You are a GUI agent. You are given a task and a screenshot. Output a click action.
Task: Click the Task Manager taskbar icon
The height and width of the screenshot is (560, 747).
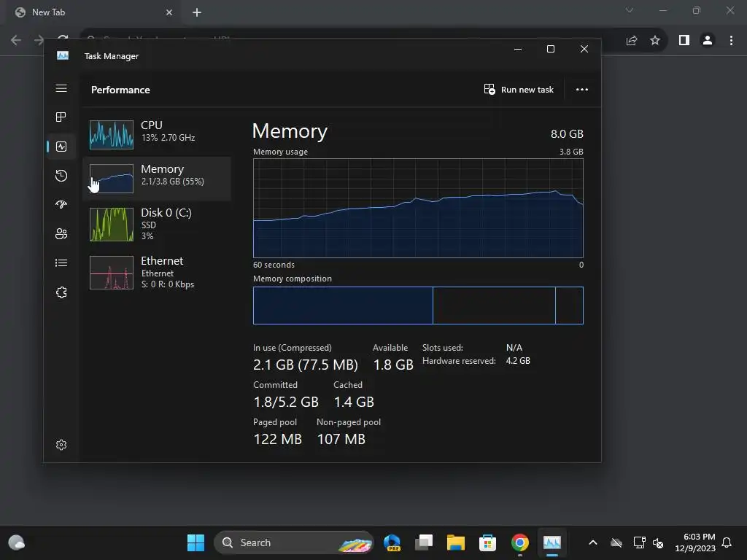[x=551, y=542]
